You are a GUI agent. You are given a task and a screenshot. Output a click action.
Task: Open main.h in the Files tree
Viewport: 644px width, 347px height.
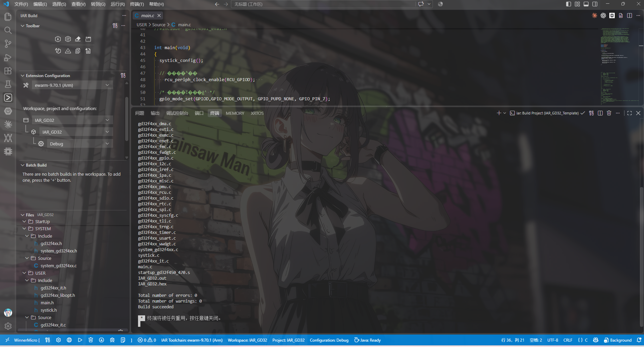point(47,303)
